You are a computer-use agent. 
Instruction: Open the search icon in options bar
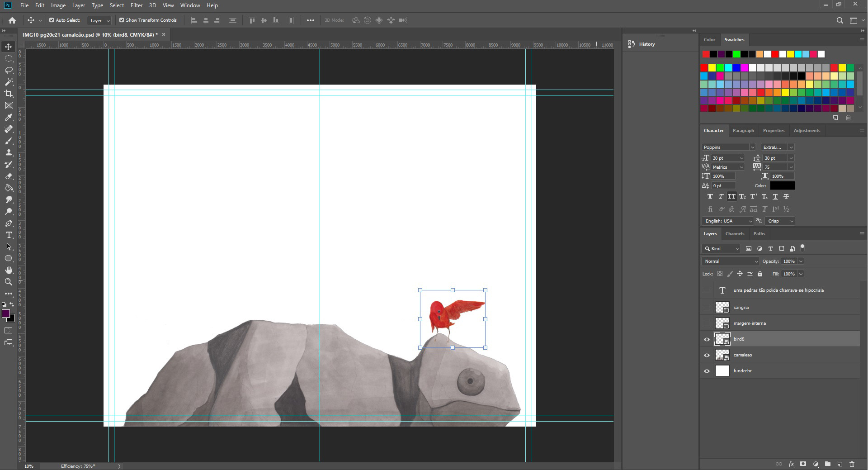(840, 20)
